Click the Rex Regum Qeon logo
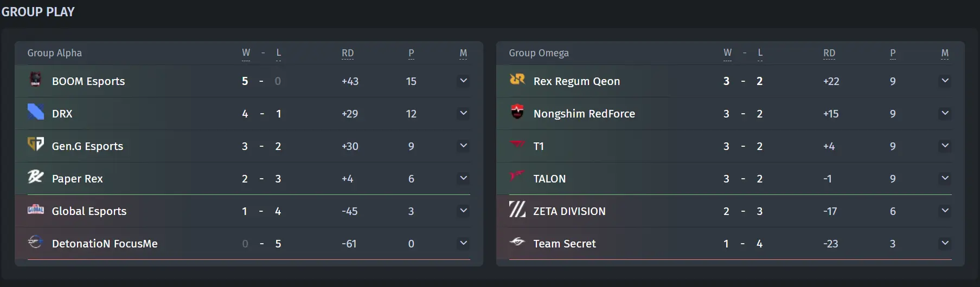 pyautogui.click(x=517, y=80)
